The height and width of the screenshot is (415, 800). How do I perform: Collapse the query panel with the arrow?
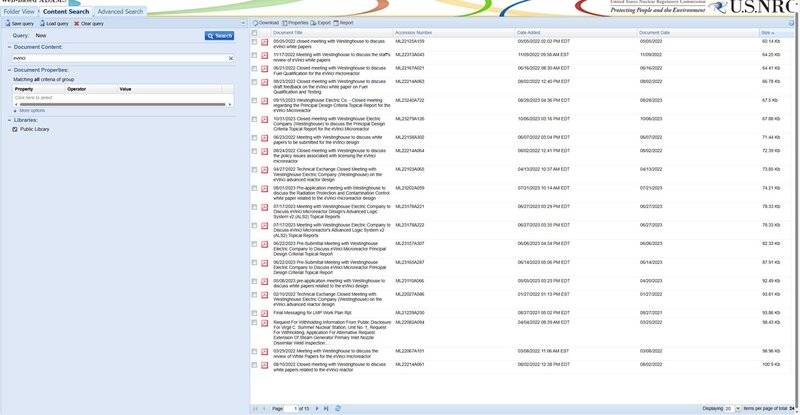click(x=243, y=23)
